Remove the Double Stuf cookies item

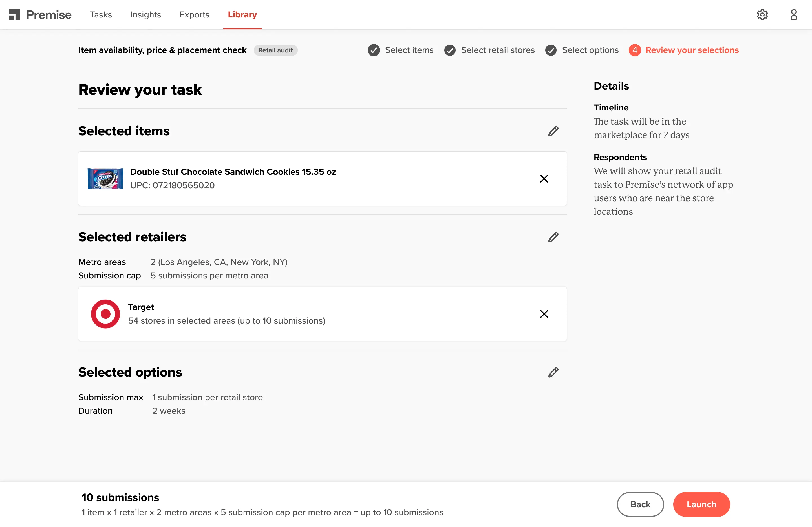point(544,178)
